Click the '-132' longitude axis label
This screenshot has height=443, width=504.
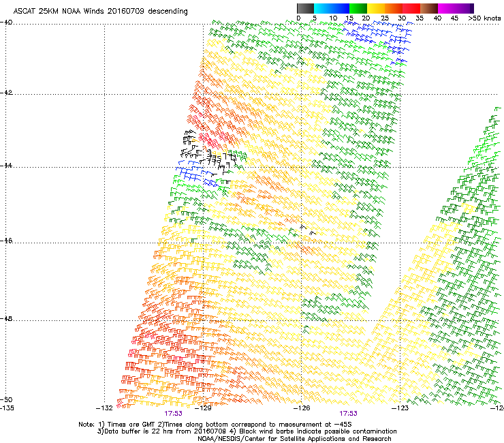pyautogui.click(x=104, y=408)
